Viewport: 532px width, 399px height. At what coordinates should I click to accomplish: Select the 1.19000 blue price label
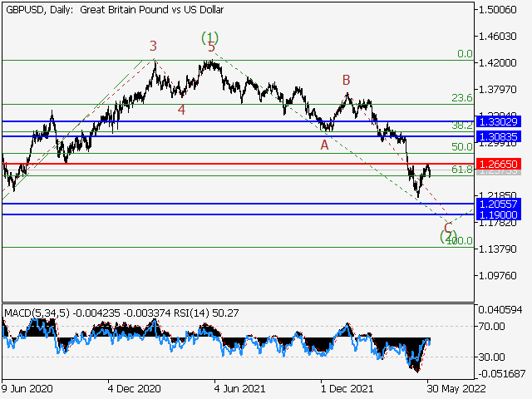498,214
